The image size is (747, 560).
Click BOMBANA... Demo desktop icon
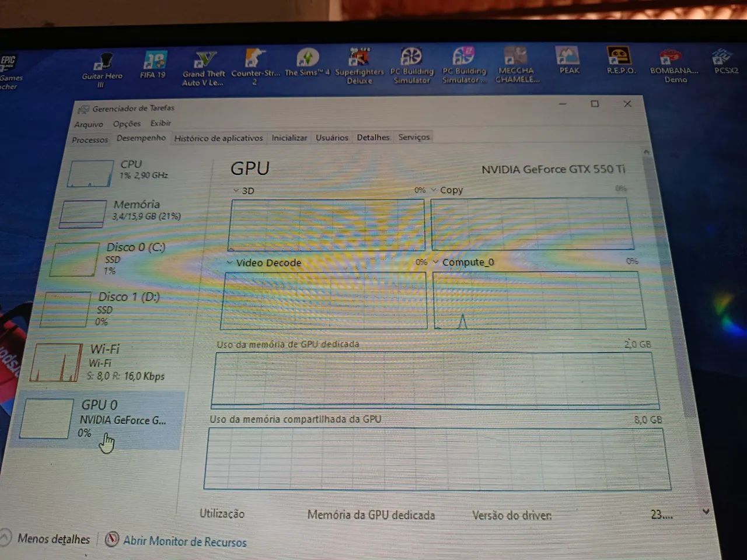tap(673, 65)
